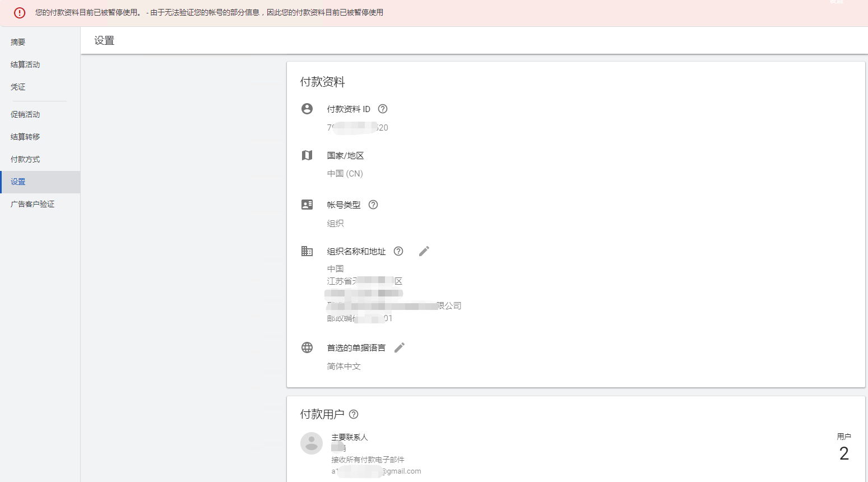Click the 付款用户 heading
868x482 pixels.
(x=322, y=414)
